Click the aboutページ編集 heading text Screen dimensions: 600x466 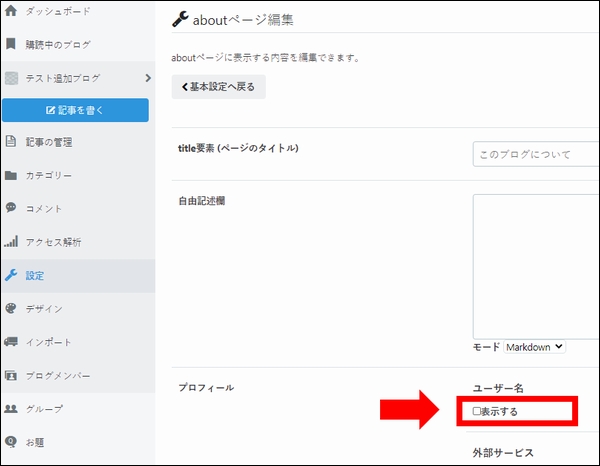point(243,20)
